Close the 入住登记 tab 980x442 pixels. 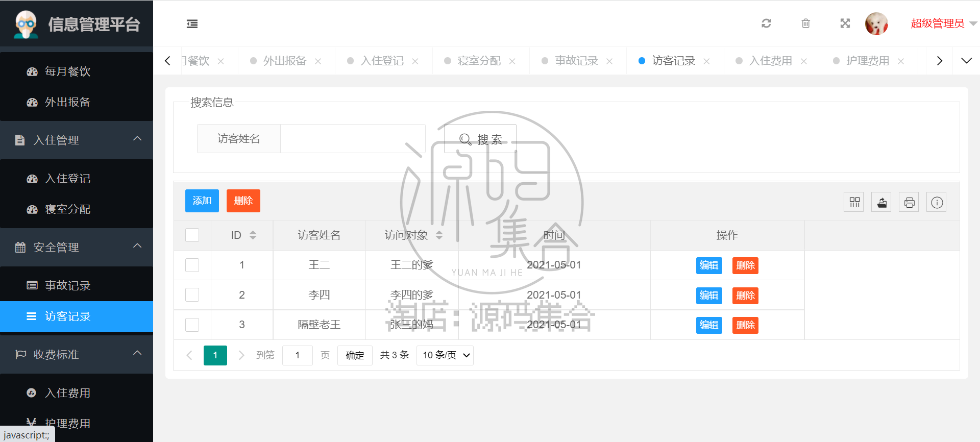[x=415, y=61]
